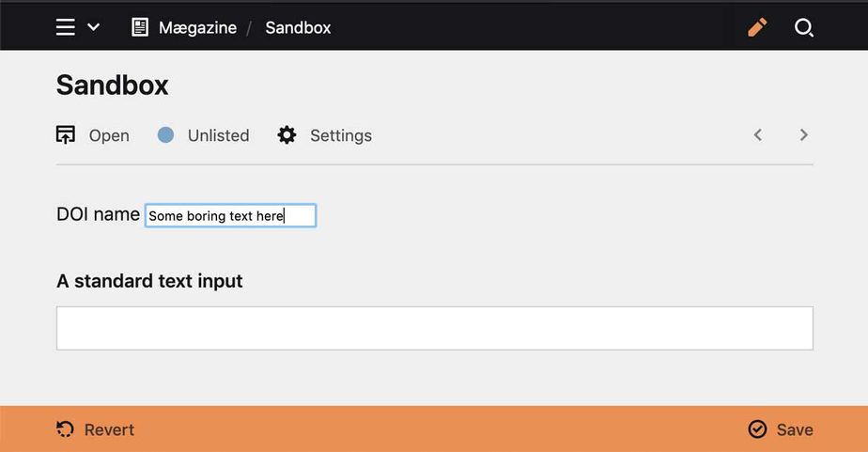Click the Settings gear icon
This screenshot has width=868, height=452.
coord(287,135)
